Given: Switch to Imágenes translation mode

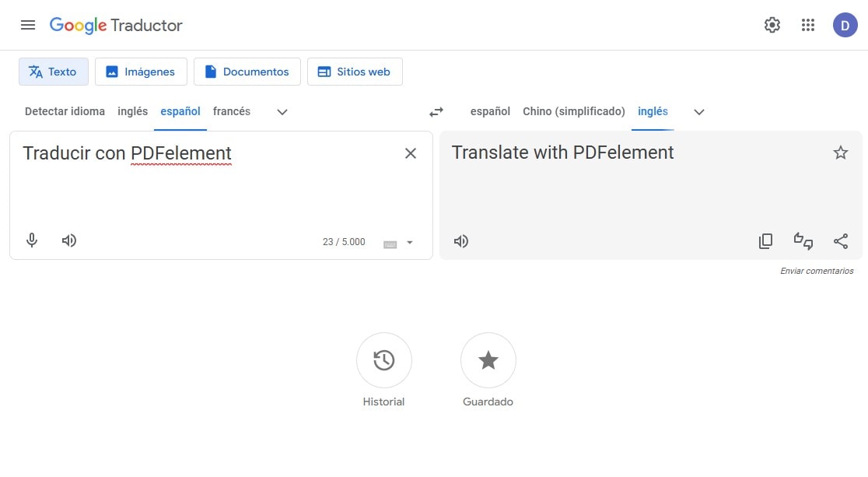Looking at the screenshot, I should (x=141, y=72).
